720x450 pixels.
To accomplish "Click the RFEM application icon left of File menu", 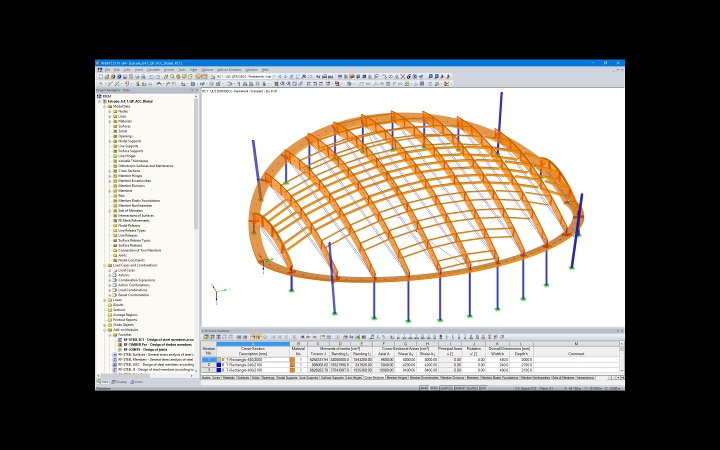I will point(100,70).
